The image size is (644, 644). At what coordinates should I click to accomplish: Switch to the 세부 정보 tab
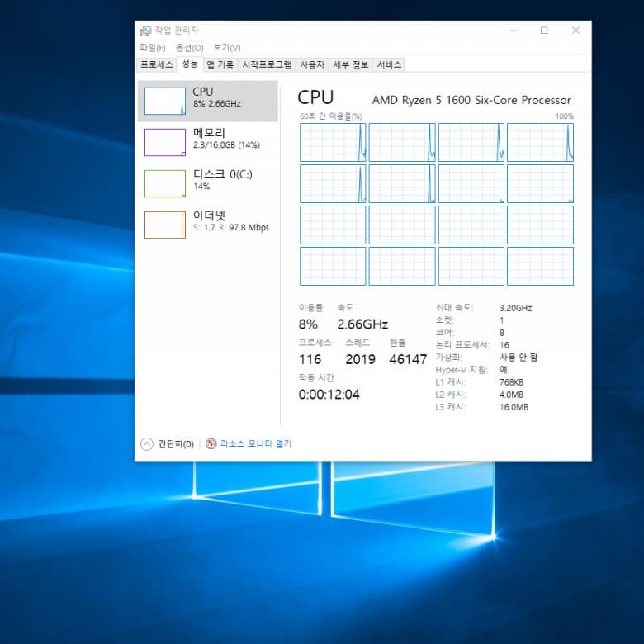(350, 65)
